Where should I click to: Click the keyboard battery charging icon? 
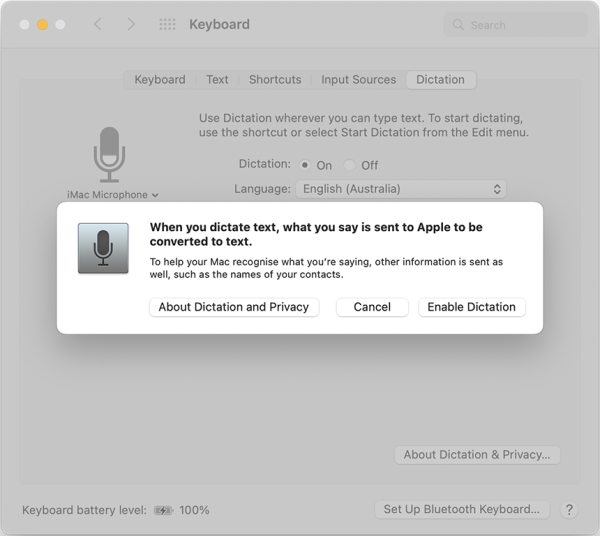coord(163,510)
